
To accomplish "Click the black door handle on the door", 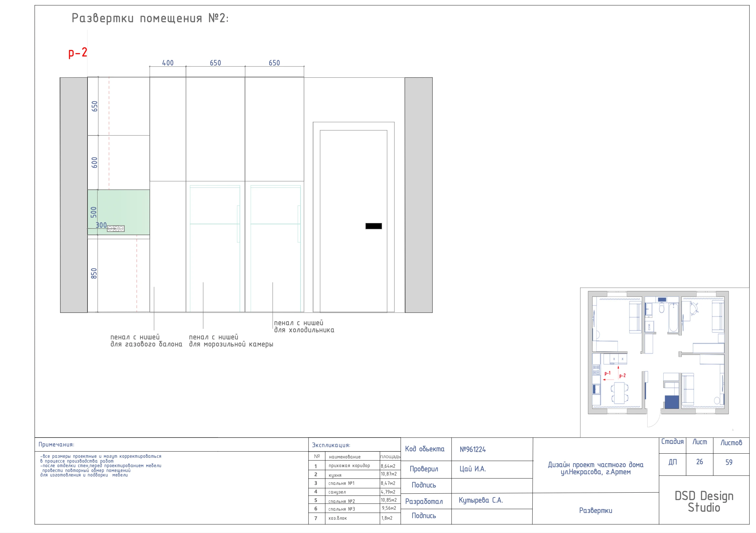I will [373, 226].
